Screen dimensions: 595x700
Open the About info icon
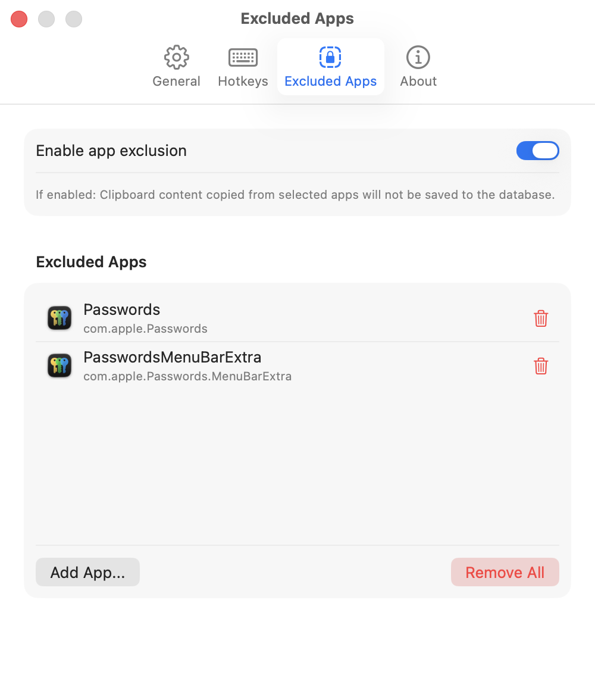(418, 58)
